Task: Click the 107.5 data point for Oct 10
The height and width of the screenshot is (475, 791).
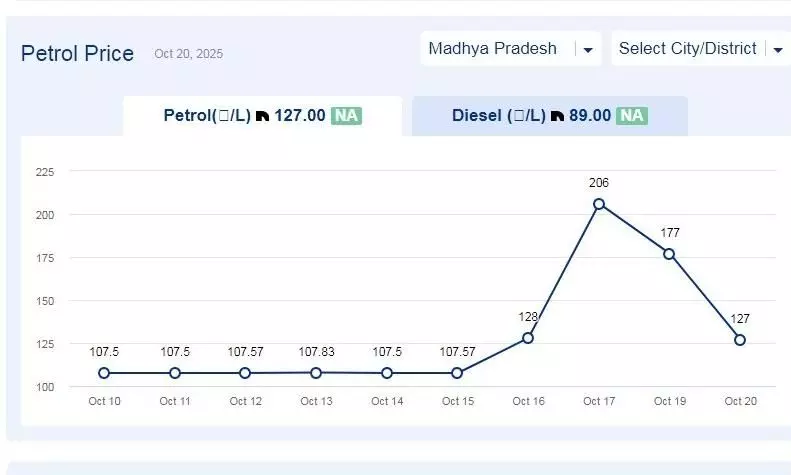Action: (104, 373)
